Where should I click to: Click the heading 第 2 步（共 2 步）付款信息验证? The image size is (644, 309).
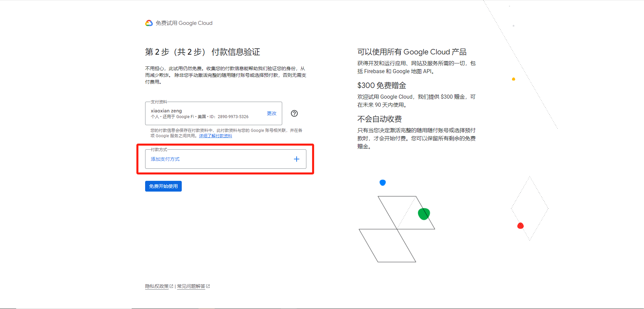point(203,52)
